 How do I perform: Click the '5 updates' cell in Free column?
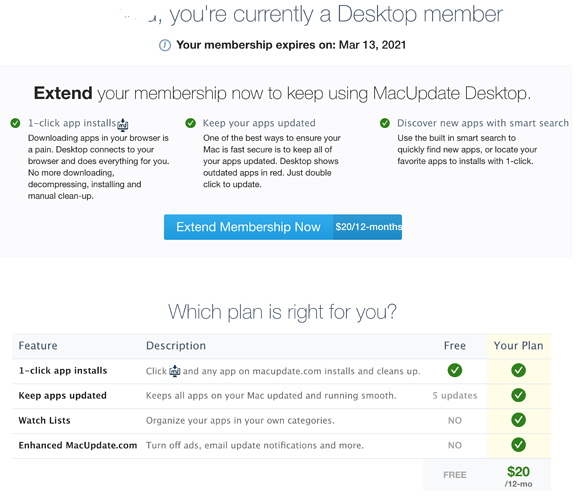(x=455, y=395)
